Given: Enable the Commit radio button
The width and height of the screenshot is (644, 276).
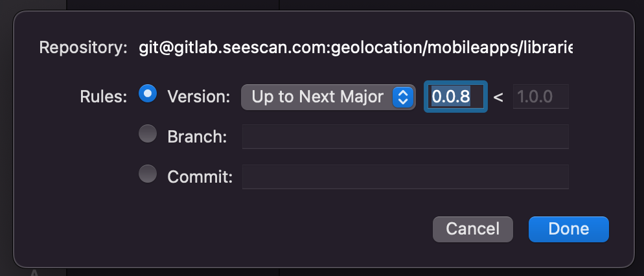Looking at the screenshot, I should pyautogui.click(x=148, y=174).
